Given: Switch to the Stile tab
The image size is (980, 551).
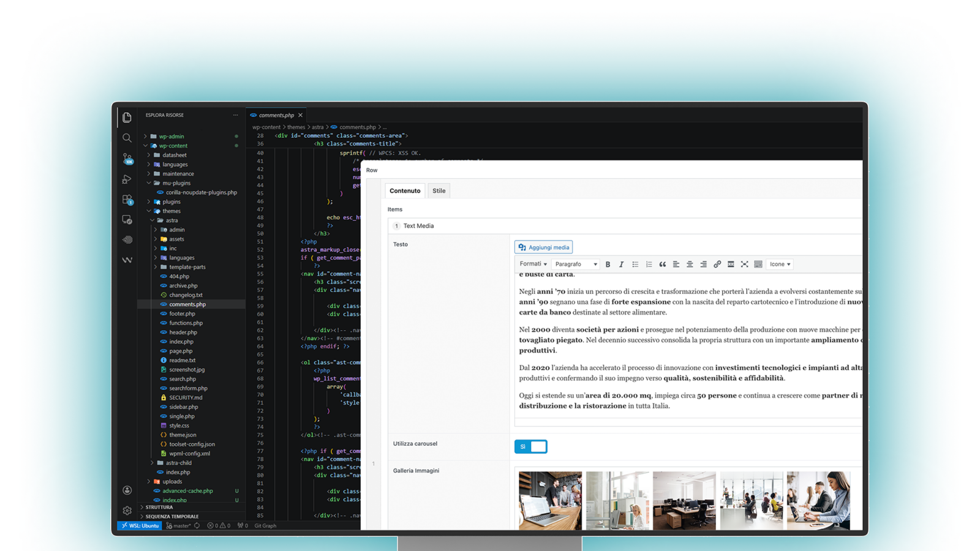Looking at the screenshot, I should [x=439, y=190].
